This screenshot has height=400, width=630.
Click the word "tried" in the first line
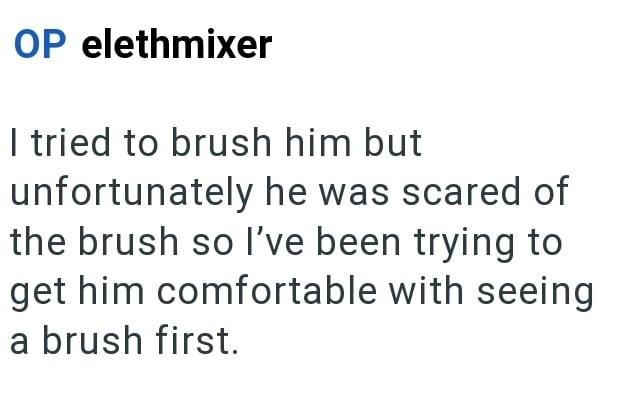(x=69, y=145)
